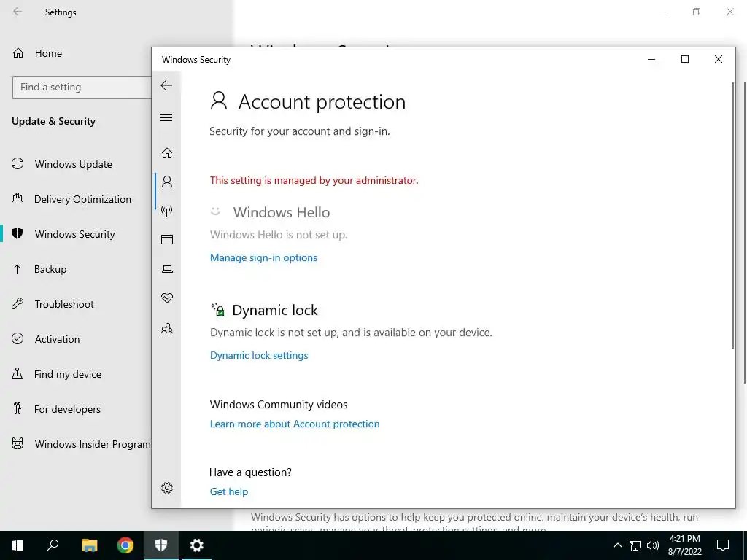Open File Explorer from taskbar

89,545
